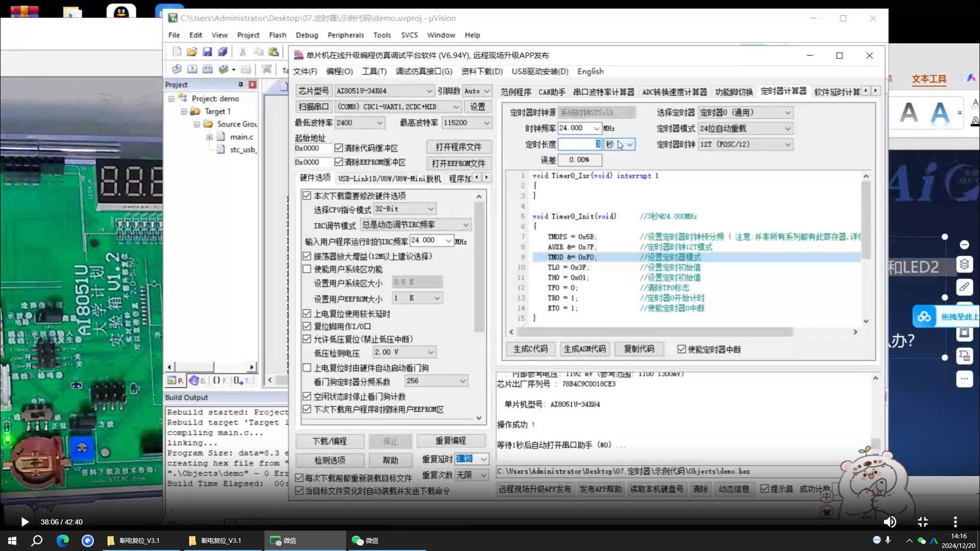The height and width of the screenshot is (551, 980).
Task: Select main.c in Project tree
Action: click(241, 137)
